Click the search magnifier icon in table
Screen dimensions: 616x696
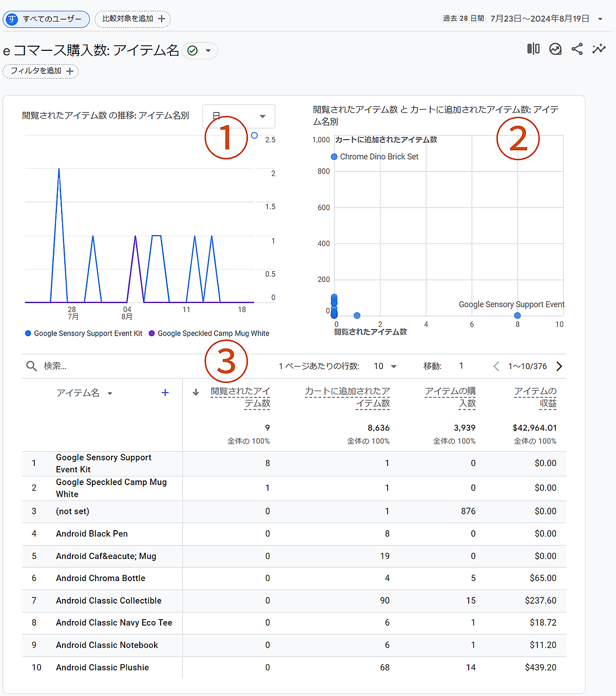[x=31, y=366]
